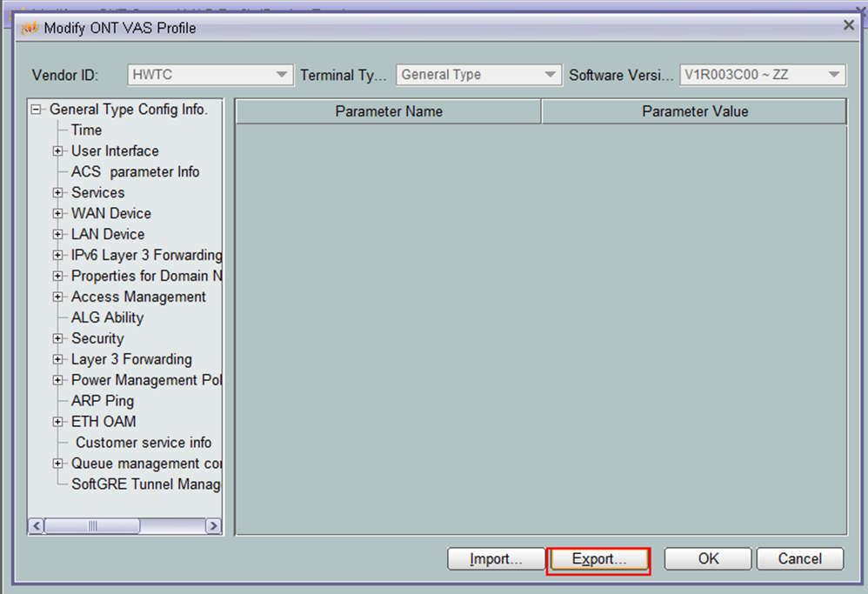Open the Software Version dropdown
Image resolution: width=868 pixels, height=594 pixels.
point(834,75)
